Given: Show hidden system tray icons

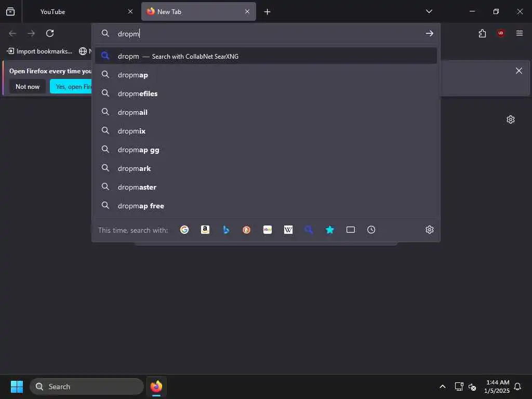Looking at the screenshot, I should (443, 387).
